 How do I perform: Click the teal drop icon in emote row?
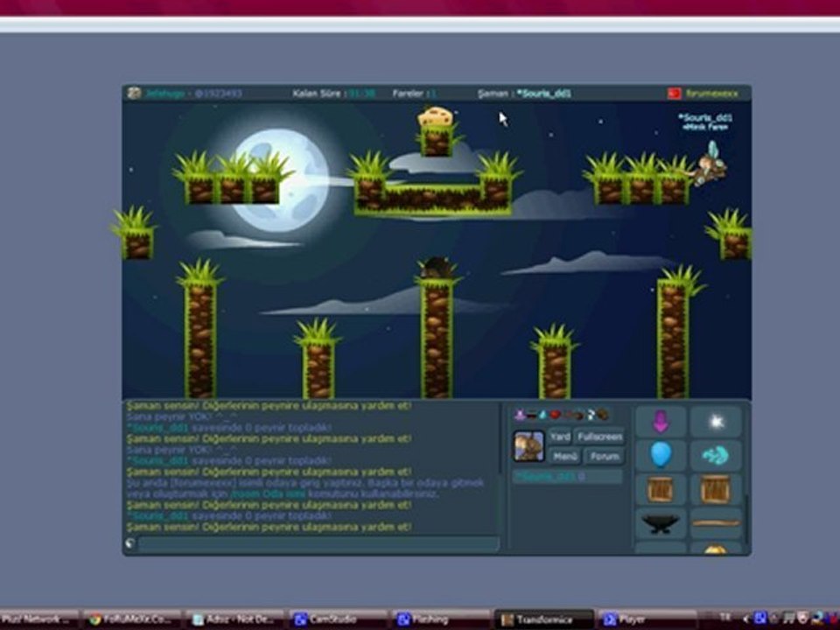coord(543,414)
